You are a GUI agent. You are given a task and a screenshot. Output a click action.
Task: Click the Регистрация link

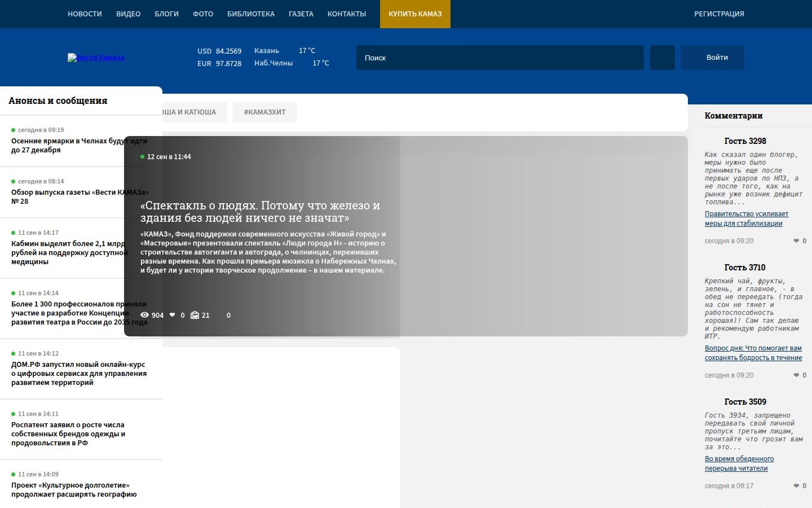pos(719,14)
